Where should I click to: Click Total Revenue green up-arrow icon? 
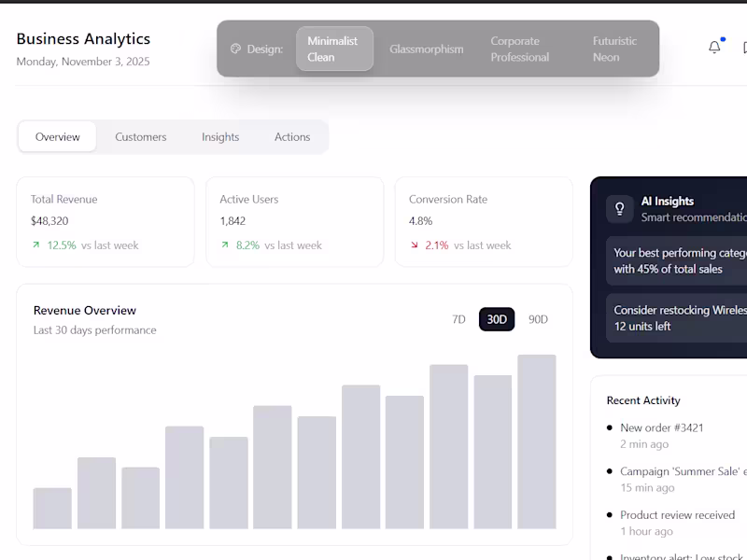(35, 245)
